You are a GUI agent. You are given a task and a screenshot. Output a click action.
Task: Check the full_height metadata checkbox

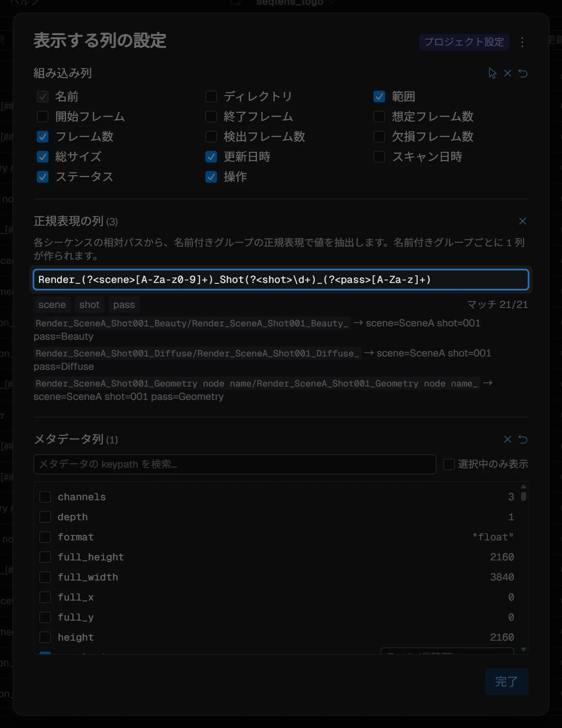coord(45,557)
